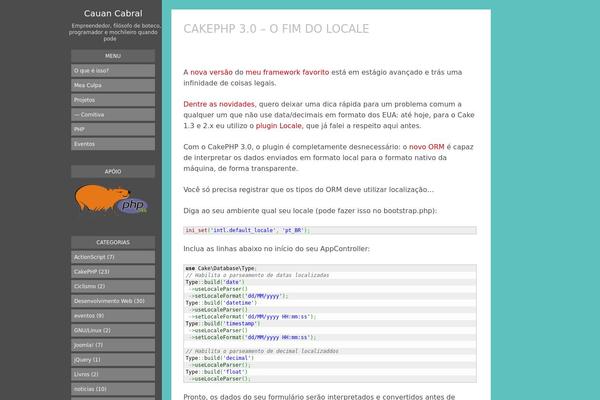Click the PHP capybara support logo

[x=111, y=199]
